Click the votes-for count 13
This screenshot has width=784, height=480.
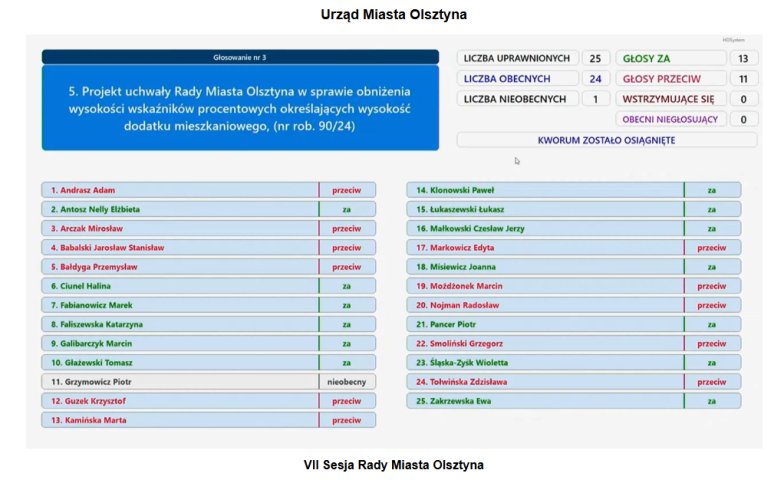pos(744,58)
